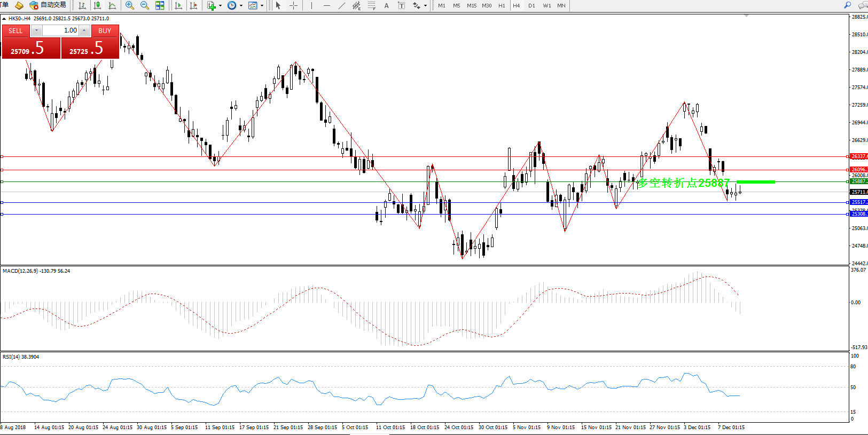Switch chart to bar chart mode

82,5
